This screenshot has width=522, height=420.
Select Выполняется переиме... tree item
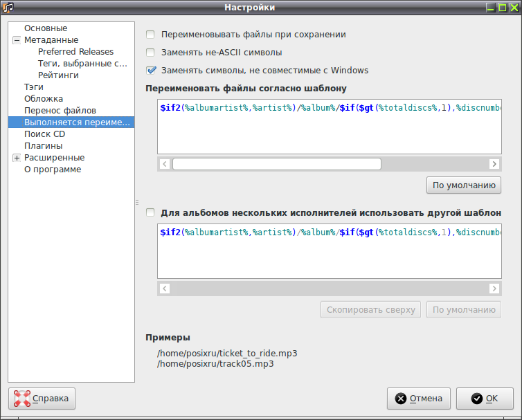pyautogui.click(x=71, y=122)
